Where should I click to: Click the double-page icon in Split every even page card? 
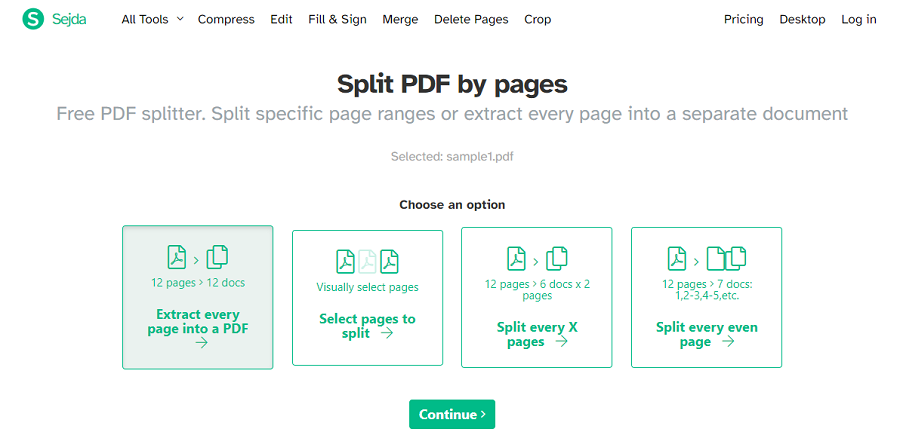726,258
